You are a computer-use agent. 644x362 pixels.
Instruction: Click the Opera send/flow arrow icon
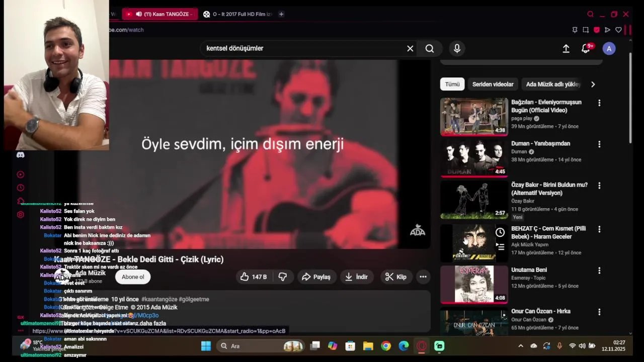pyautogui.click(x=607, y=30)
